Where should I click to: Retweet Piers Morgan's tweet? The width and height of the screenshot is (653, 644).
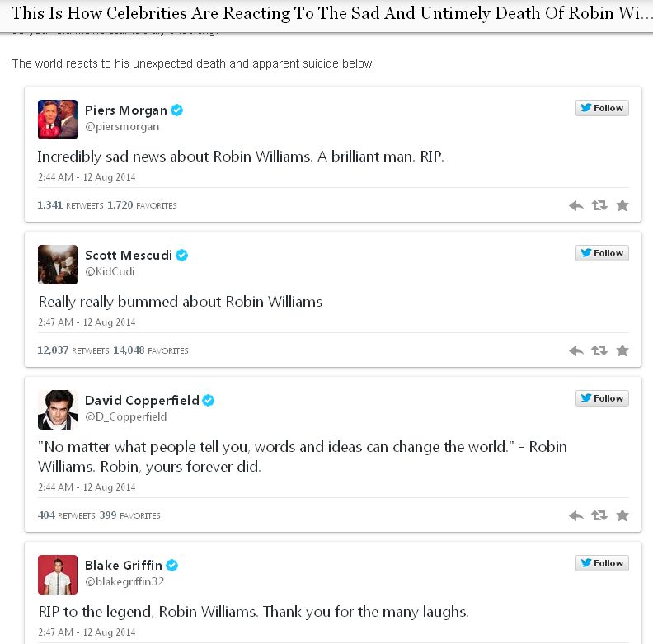[x=599, y=205]
